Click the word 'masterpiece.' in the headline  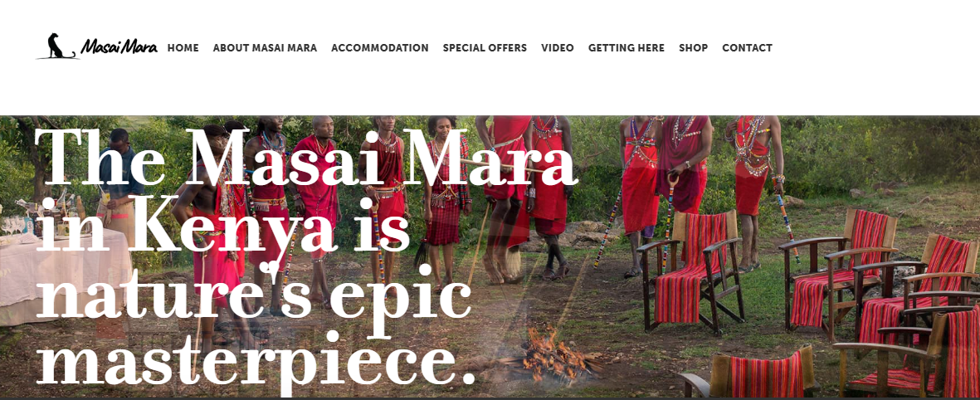click(256, 358)
